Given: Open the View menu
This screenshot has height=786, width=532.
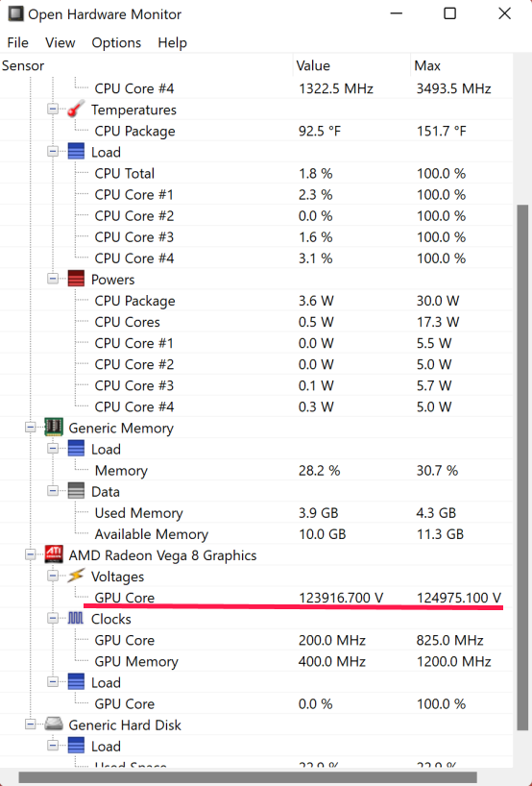Looking at the screenshot, I should click(x=60, y=42).
